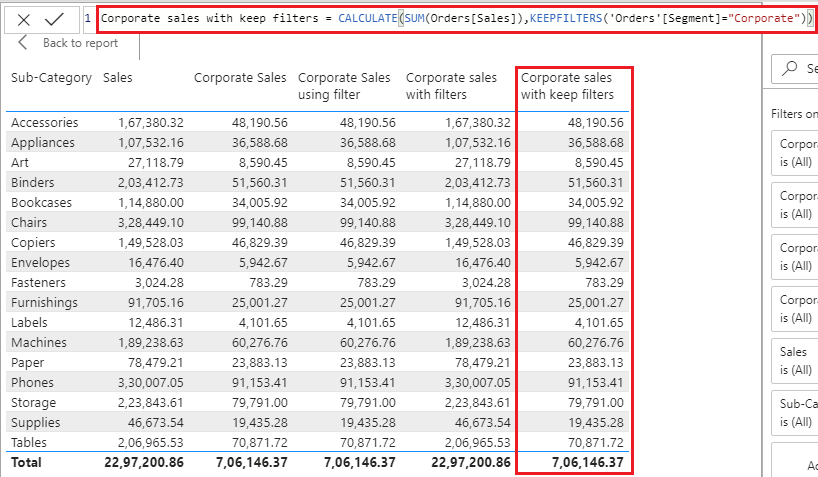Viewport: 818px width, 477px height.
Task: Expand the Sub-Category filter card
Action: click(797, 412)
